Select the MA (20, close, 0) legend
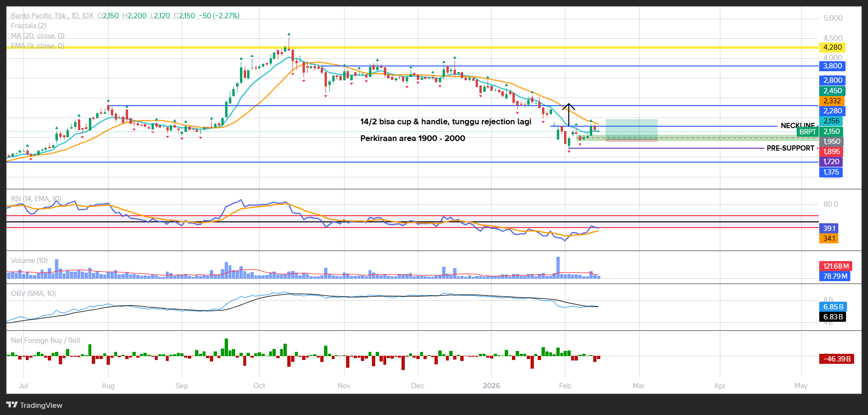The width and height of the screenshot is (868, 415). pos(38,36)
